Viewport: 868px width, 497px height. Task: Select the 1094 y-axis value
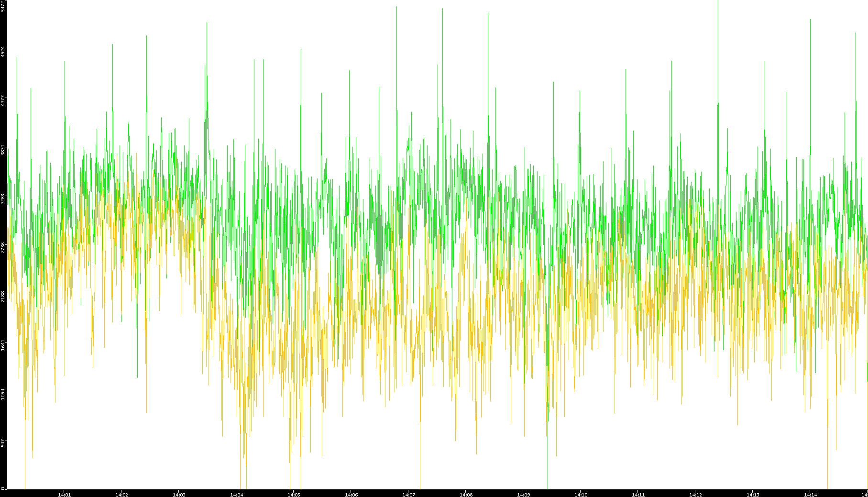3,395
